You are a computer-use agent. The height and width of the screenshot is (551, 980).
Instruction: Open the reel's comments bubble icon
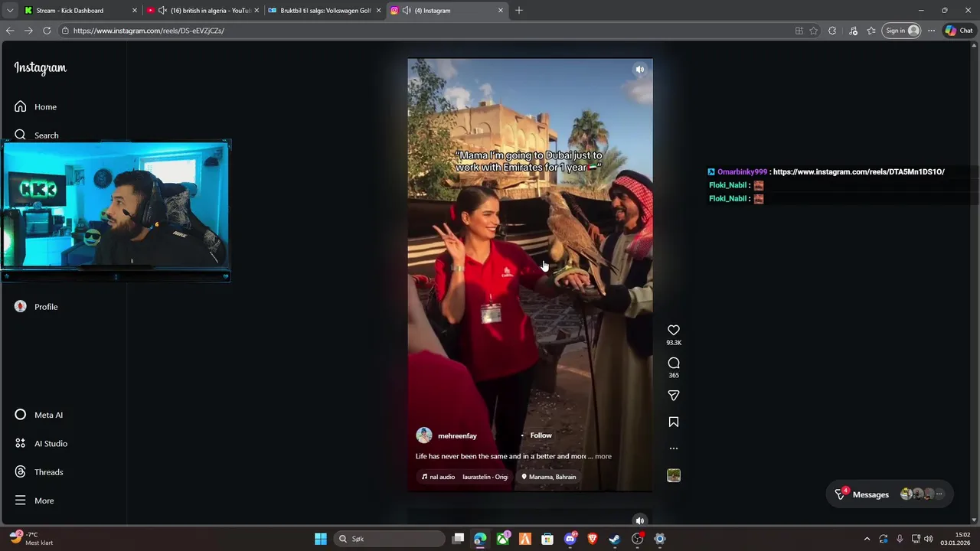point(674,363)
